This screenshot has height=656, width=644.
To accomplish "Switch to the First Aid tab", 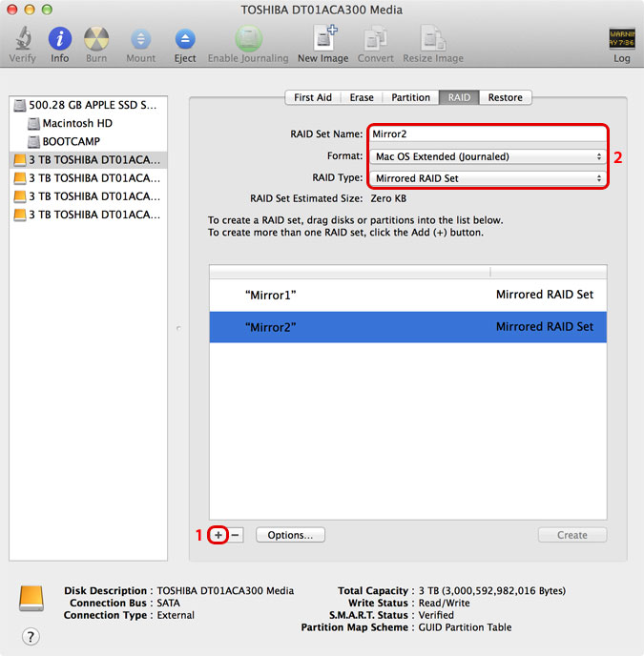I will point(313,97).
